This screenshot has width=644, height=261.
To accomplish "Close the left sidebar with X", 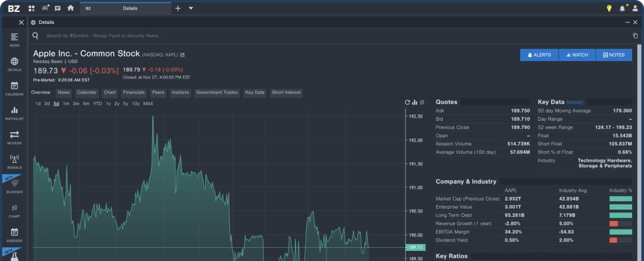I will coord(21,23).
